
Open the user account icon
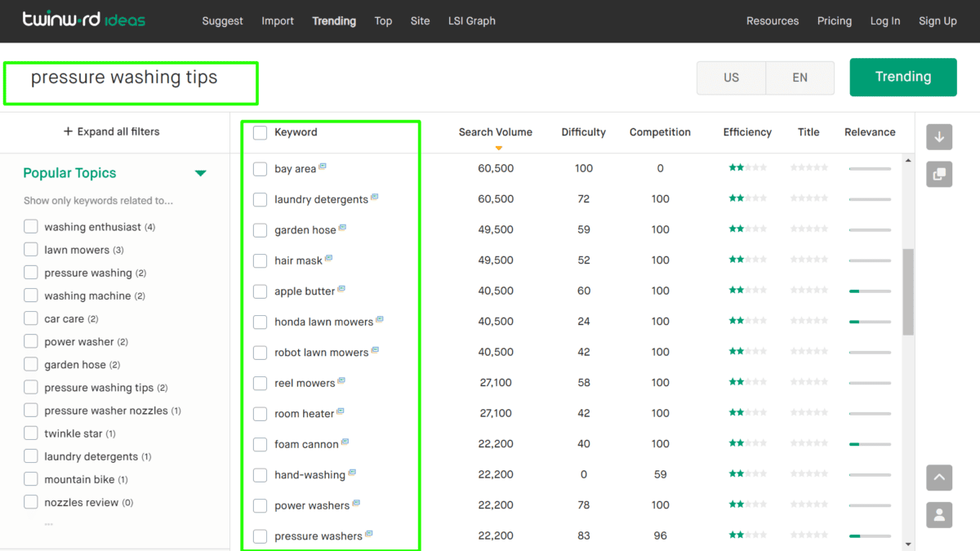tap(939, 515)
